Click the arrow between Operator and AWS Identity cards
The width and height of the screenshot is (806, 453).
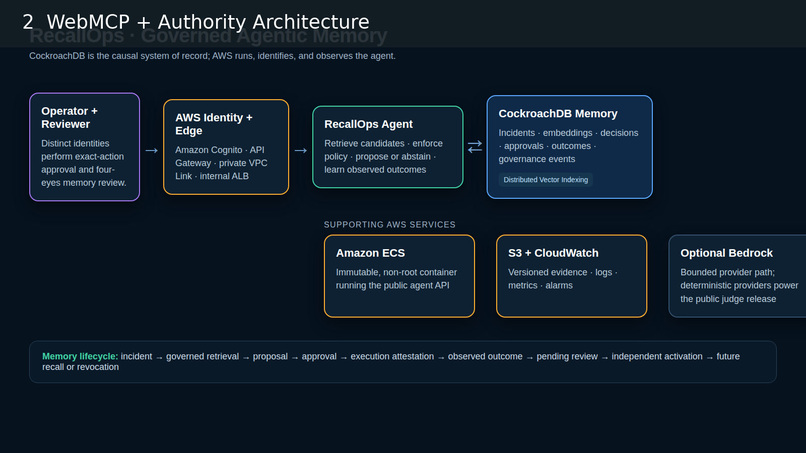(x=152, y=151)
